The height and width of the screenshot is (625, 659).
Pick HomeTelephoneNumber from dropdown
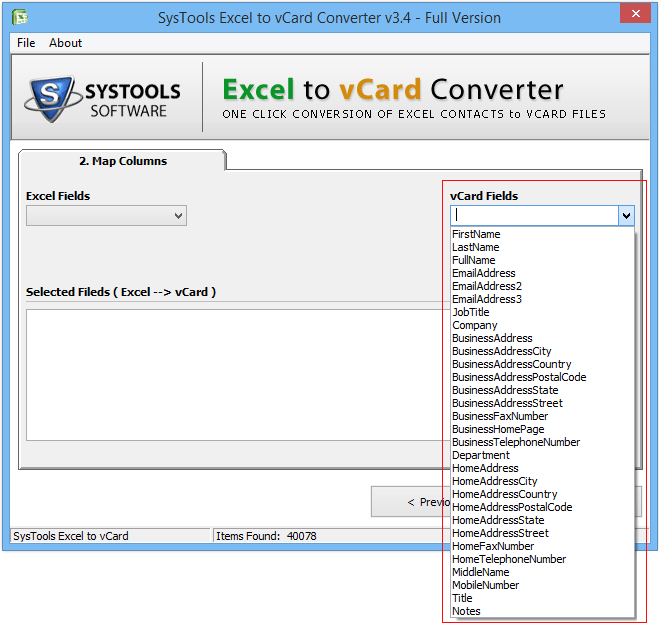(542, 560)
